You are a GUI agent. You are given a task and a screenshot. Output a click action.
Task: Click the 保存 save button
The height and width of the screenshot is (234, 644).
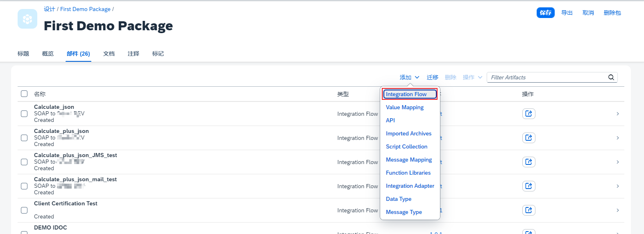545,13
